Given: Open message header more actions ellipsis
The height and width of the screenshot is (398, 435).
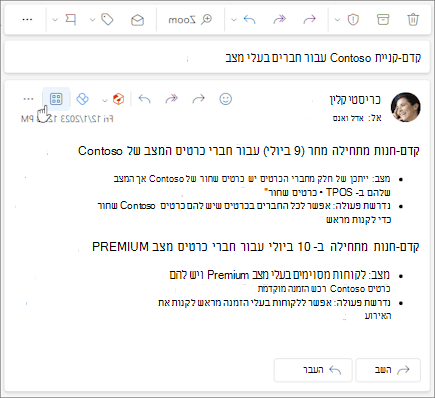Looking at the screenshot, I should (x=29, y=99).
